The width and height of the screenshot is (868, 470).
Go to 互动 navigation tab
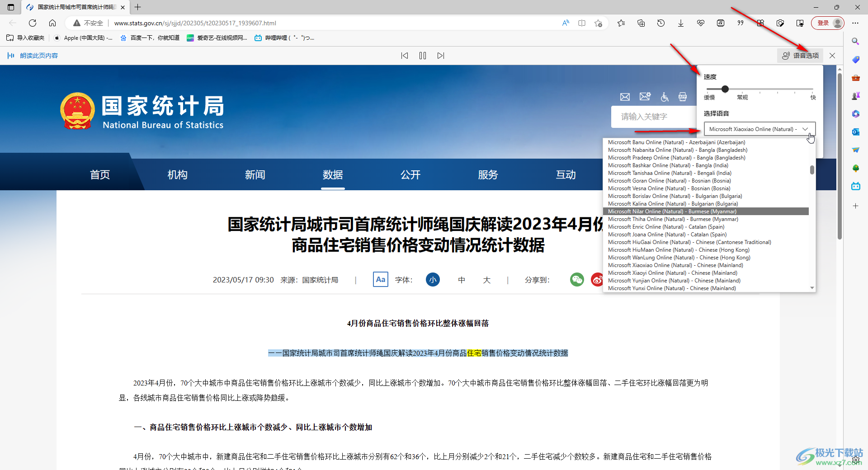[566, 175]
